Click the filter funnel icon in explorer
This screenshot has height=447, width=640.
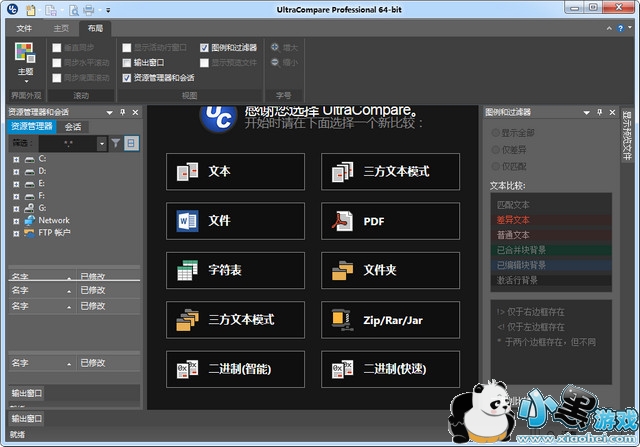click(116, 144)
